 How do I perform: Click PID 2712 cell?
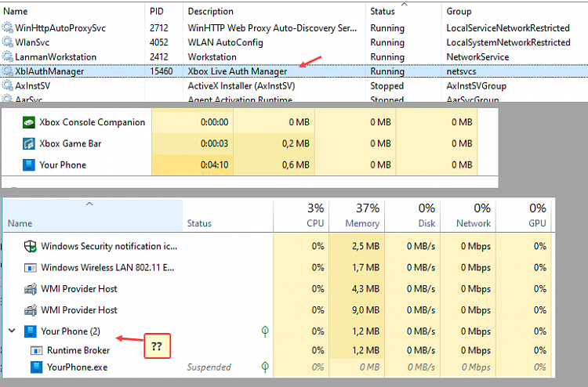(159, 28)
